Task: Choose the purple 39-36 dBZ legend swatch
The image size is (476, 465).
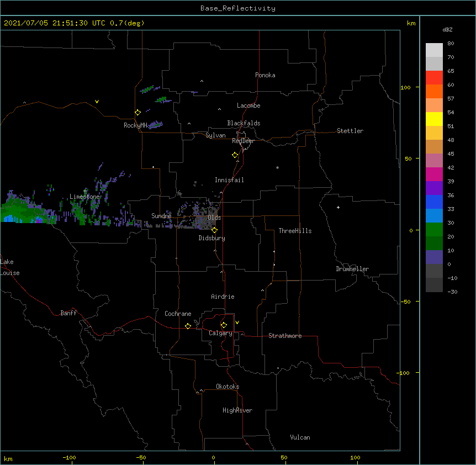Action: pos(434,188)
